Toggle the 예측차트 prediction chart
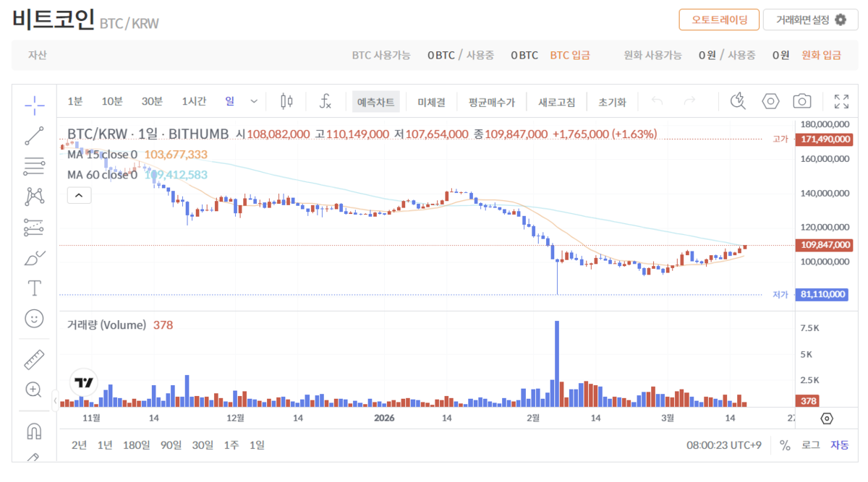868x482 pixels. pyautogui.click(x=376, y=102)
